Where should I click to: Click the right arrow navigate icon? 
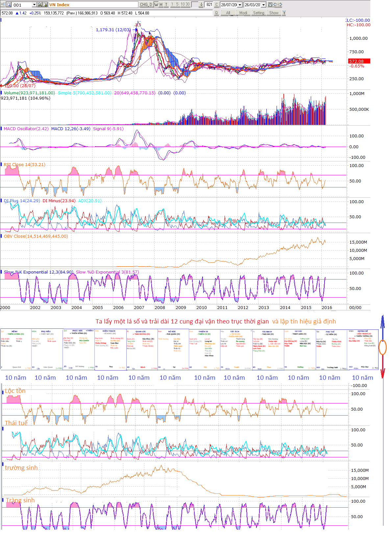click(x=280, y=5)
